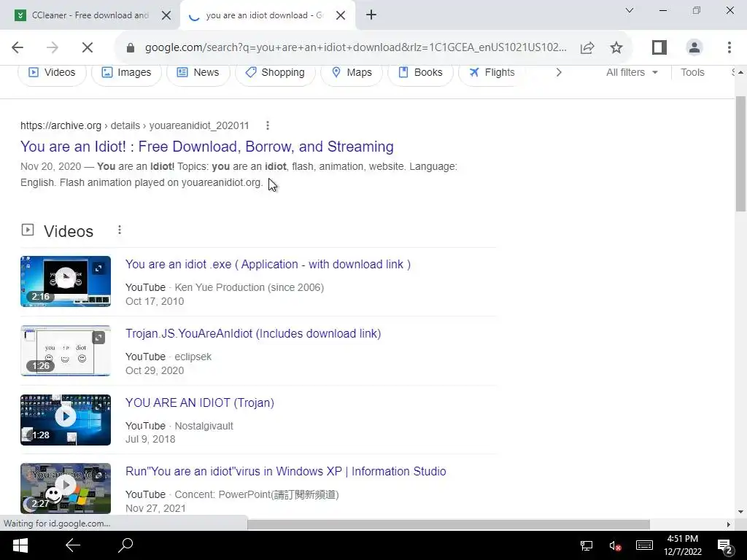Click the muted volume tray icon
Viewport: 747px width, 560px height.
pos(614,545)
